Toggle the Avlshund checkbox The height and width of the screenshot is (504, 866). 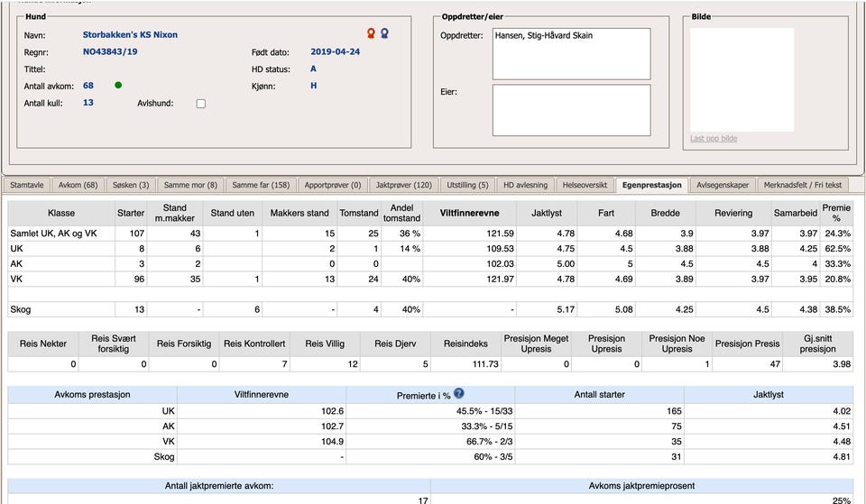[200, 104]
